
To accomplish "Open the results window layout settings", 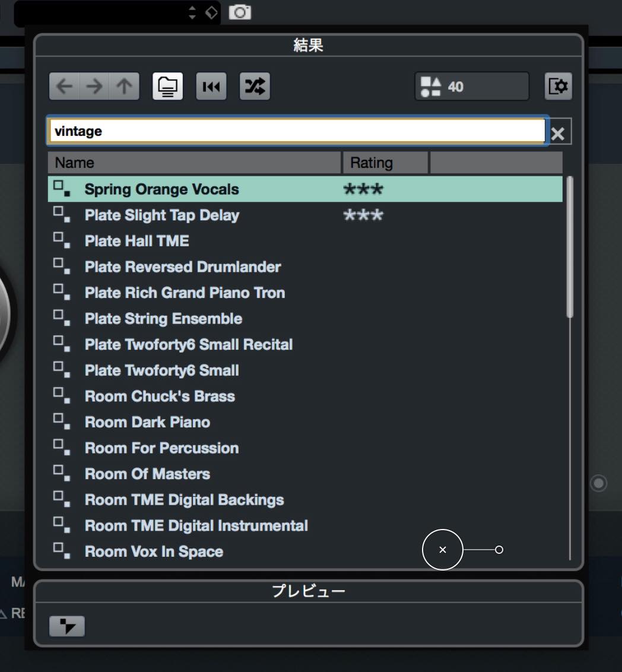I will pyautogui.click(x=558, y=87).
